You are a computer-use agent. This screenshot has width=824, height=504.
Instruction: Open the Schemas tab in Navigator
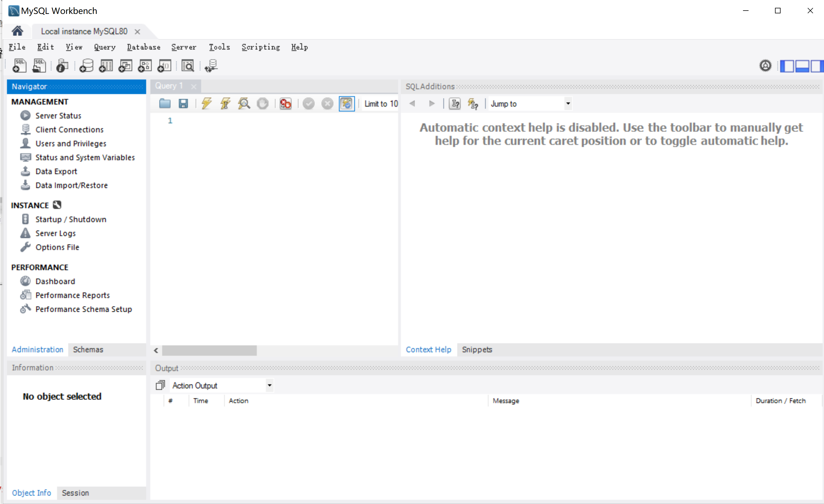(x=88, y=349)
